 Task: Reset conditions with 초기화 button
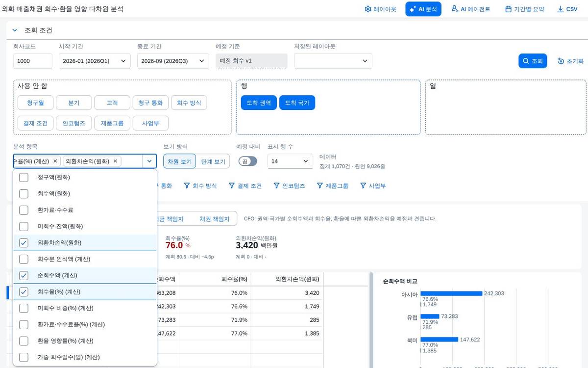571,61
